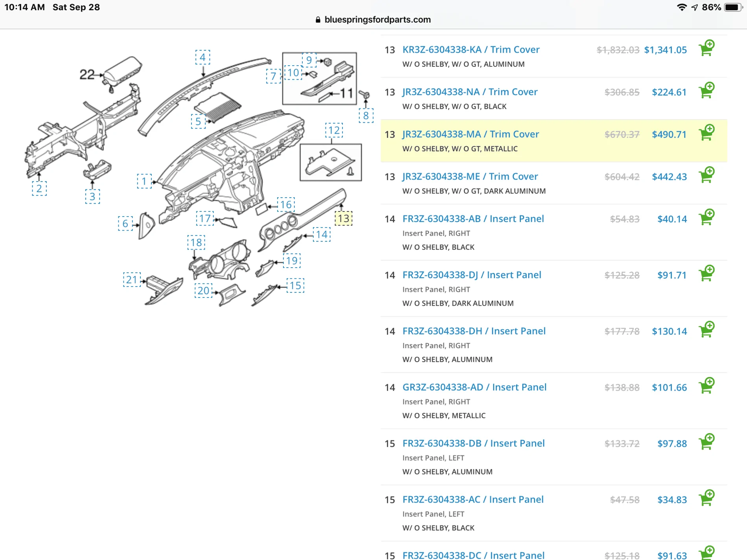The image size is (747, 560).
Task: Select diagram callout number 16
Action: pos(286,205)
